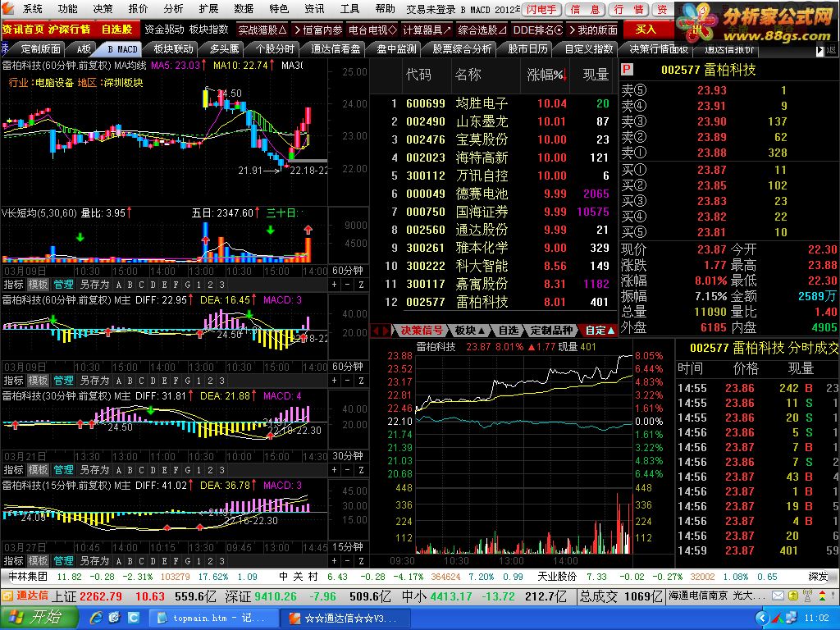Select template G in 30分钟 panel toolbar

[188, 470]
